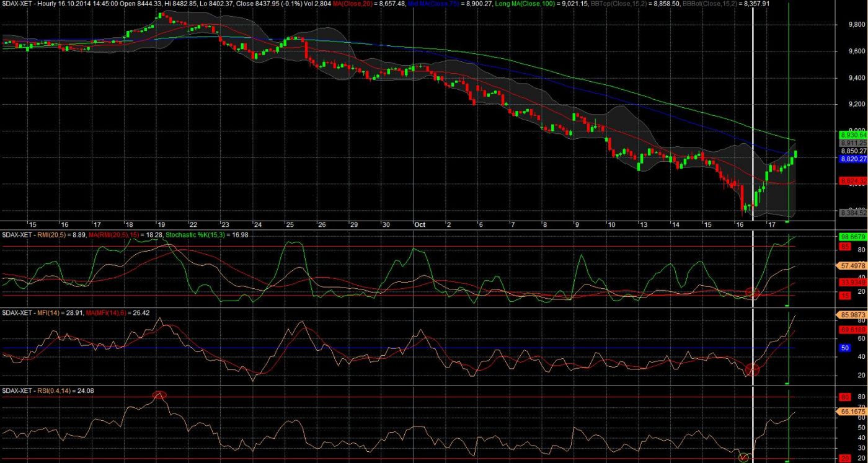Viewport: 868px width, 463px height.
Task: Click date label 18 on the time axis
Action: [128, 224]
